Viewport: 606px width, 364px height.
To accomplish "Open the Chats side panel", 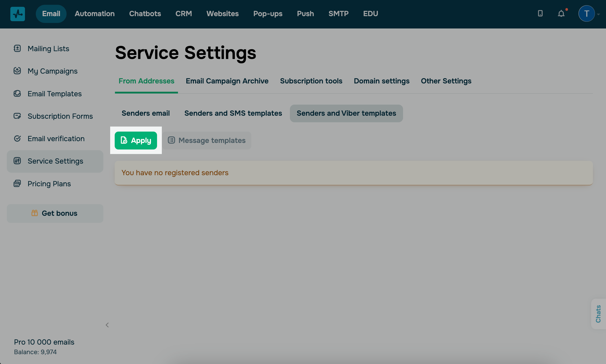I will (x=598, y=314).
